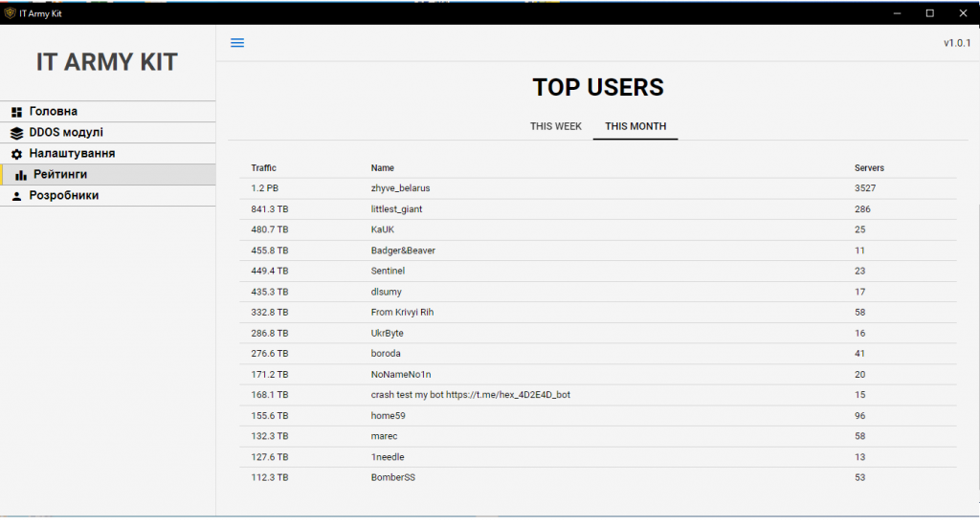The image size is (980, 524).
Task: Click the Налаштування gear icon
Action: click(x=17, y=154)
